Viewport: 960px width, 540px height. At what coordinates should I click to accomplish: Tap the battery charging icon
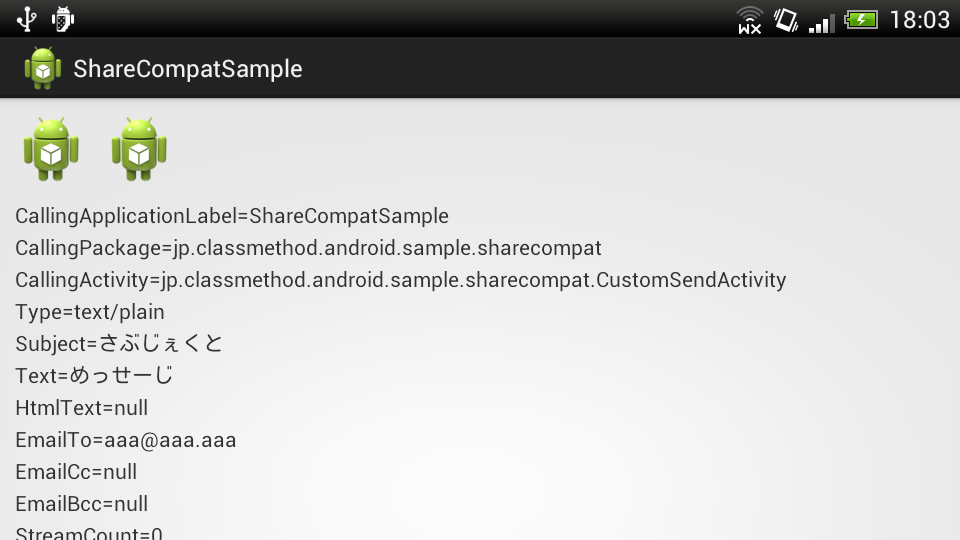point(860,19)
